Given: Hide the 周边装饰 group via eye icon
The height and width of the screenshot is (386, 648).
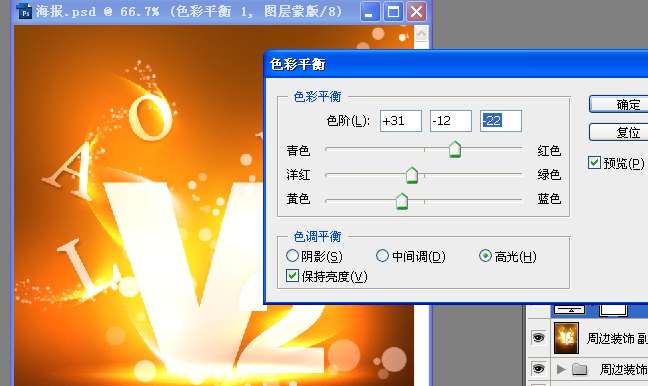Looking at the screenshot, I should point(538,368).
